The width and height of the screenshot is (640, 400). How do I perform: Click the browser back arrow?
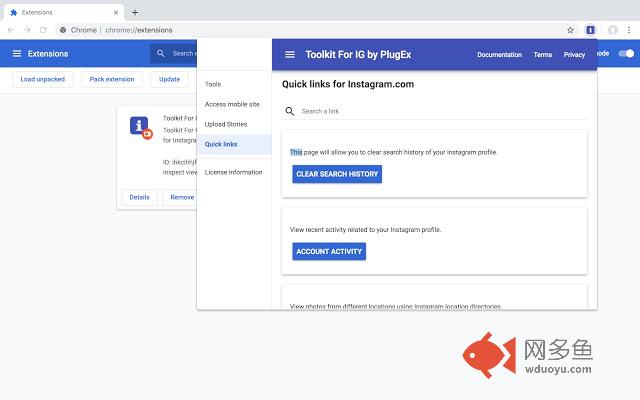pos(11,30)
